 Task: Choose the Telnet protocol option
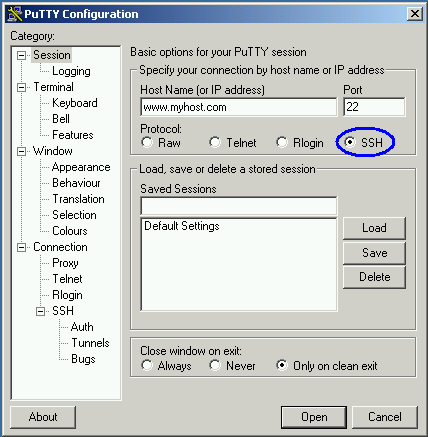pos(215,142)
